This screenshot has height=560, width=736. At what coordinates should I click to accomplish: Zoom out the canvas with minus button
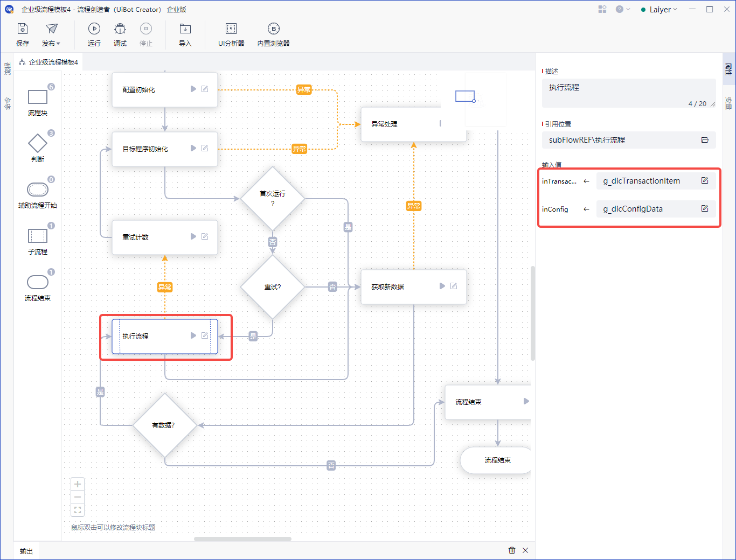[78, 497]
